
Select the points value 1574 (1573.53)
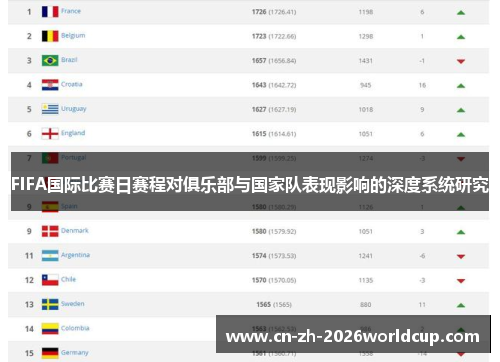(x=274, y=256)
